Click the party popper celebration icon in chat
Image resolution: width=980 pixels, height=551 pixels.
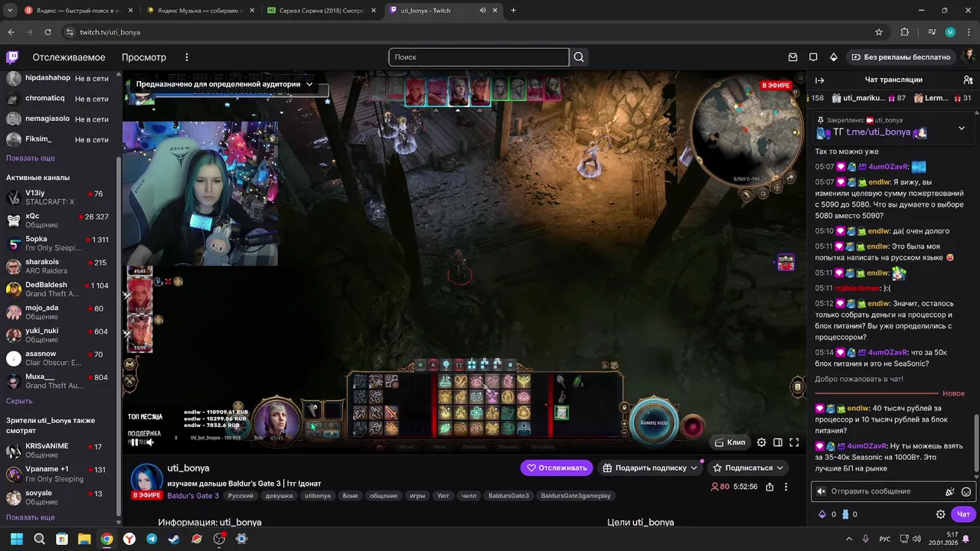click(x=949, y=492)
